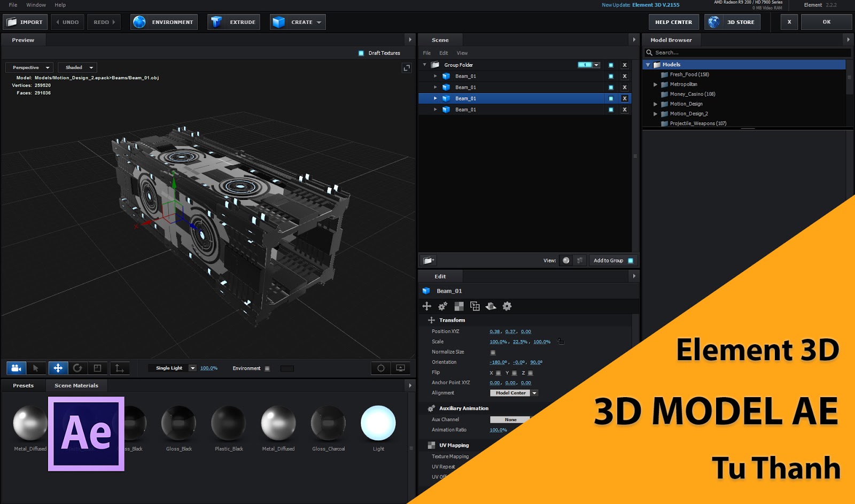Click the light intensity 100.0% value
Screen dimensions: 855x504
click(x=209, y=368)
